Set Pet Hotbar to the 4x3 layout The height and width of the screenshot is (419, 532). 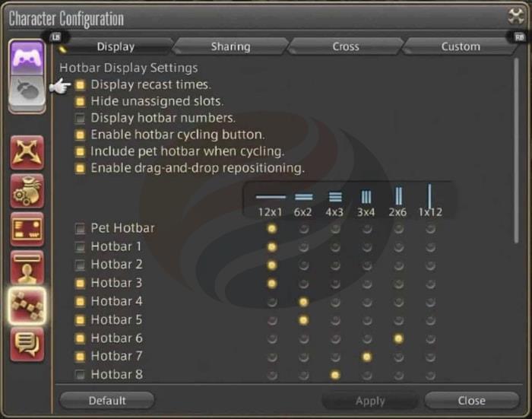tap(335, 228)
